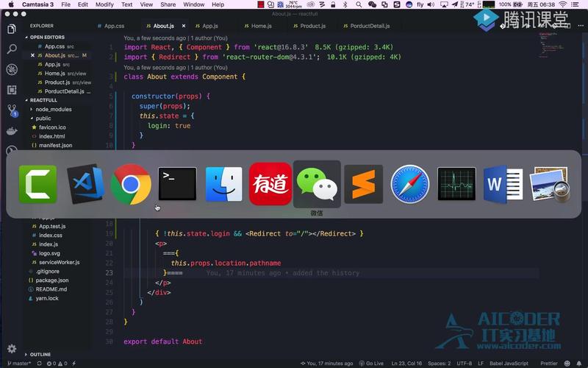Switch to Preview in the app switcher
588x368 pixels.
[550, 184]
